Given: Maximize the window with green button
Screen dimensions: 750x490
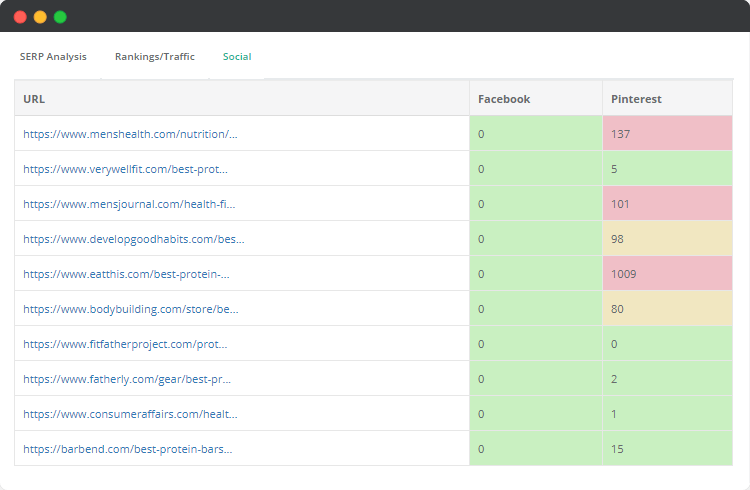Looking at the screenshot, I should (x=60, y=17).
